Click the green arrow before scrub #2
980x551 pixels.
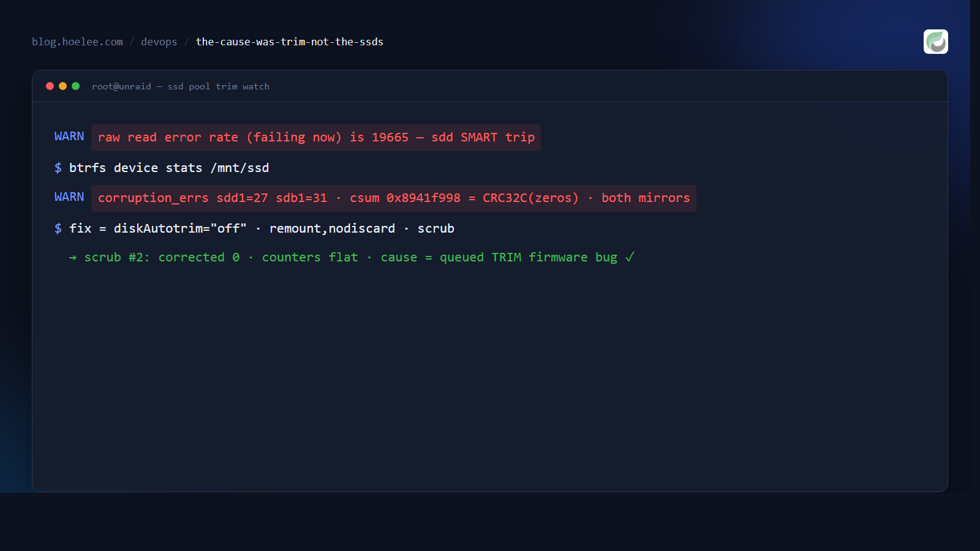[x=73, y=258]
